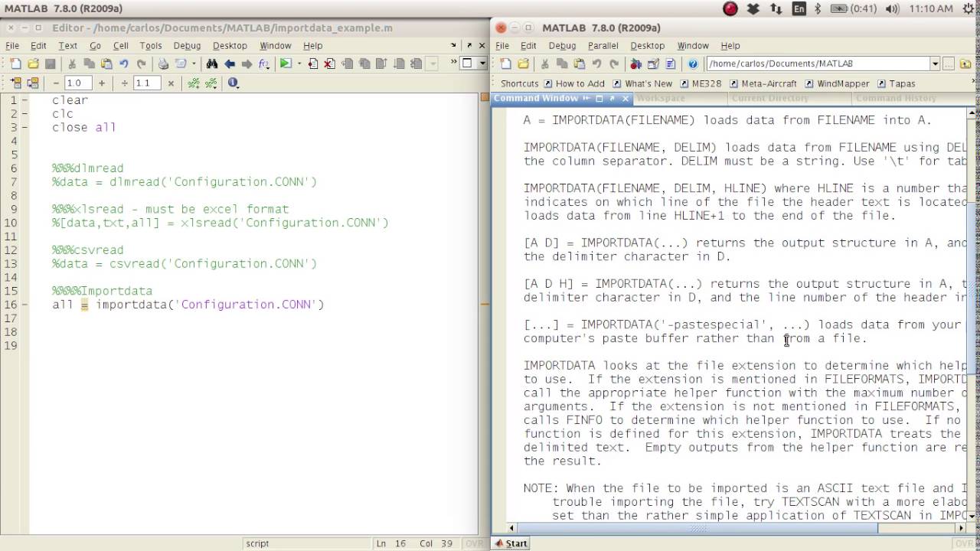Screen dimensions: 980x551
Task: Open publish options dropdown arrow
Action: click(194, 64)
